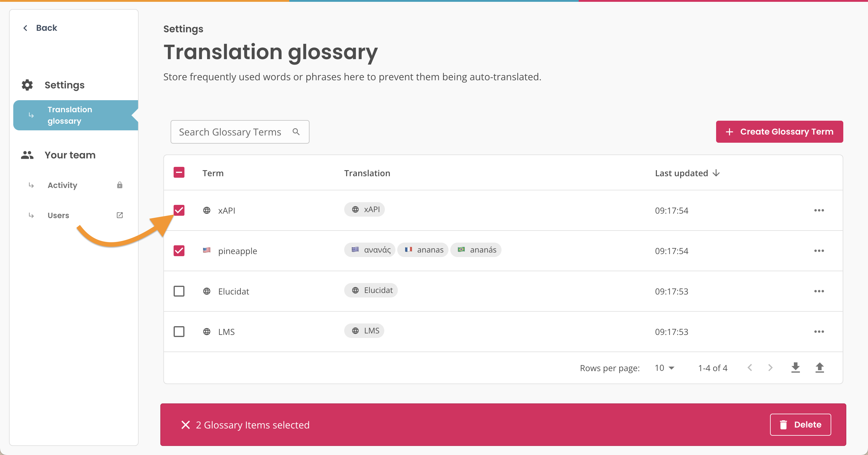Screen dimensions: 868x455
Task: Open the Rows per page dropdown
Action: tap(665, 367)
